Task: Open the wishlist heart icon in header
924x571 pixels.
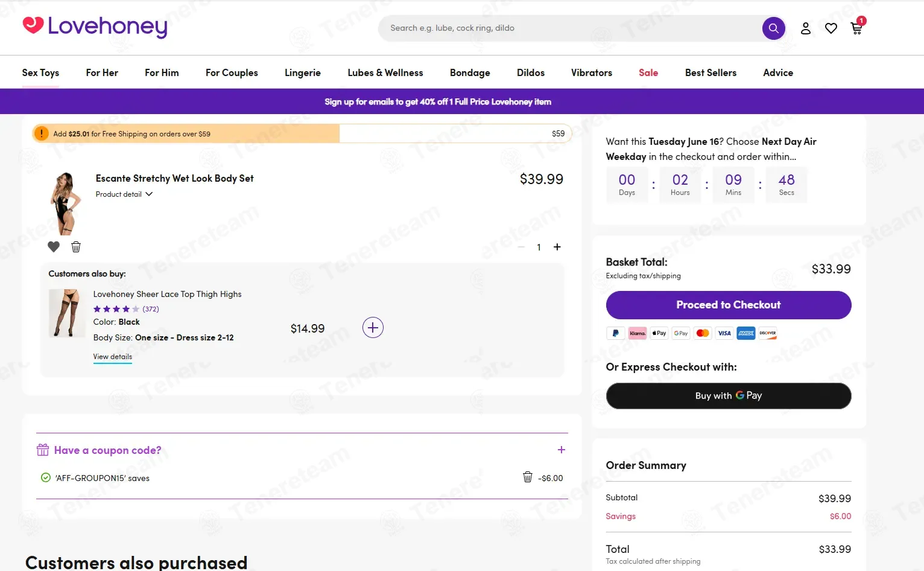Action: point(831,28)
